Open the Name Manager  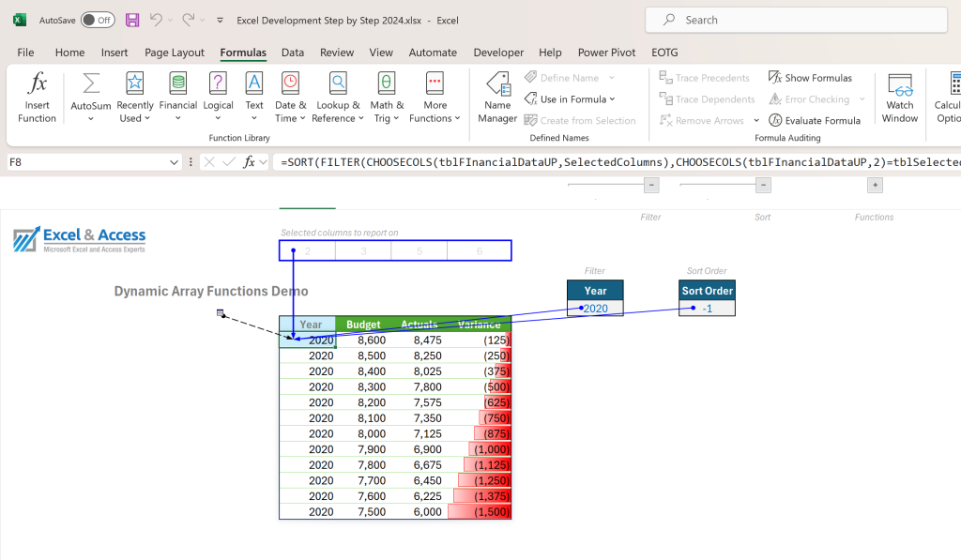pyautogui.click(x=497, y=98)
